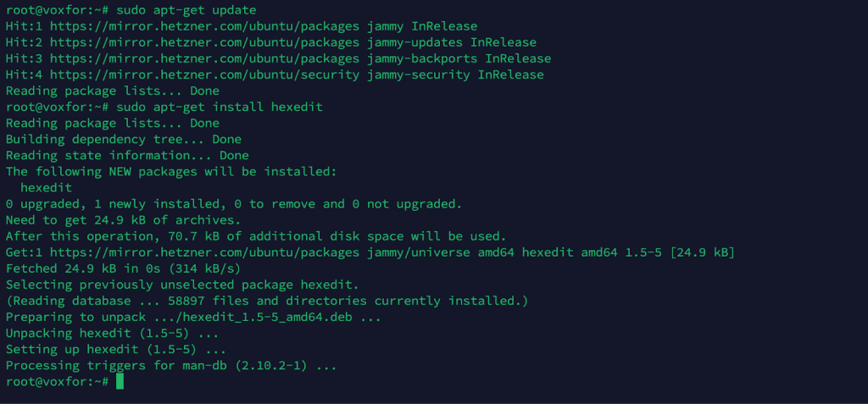Click the first mirror.hetzner.com jammy InRelease URL

(204, 26)
